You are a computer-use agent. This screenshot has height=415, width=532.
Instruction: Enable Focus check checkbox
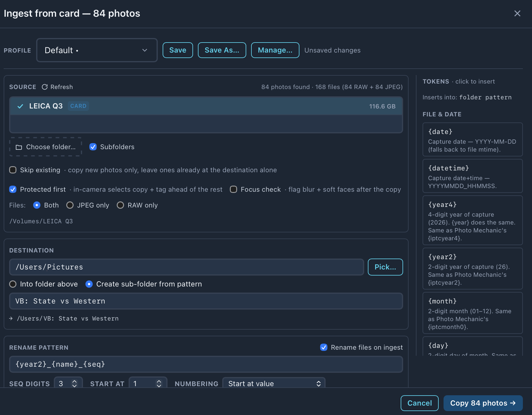click(x=233, y=189)
